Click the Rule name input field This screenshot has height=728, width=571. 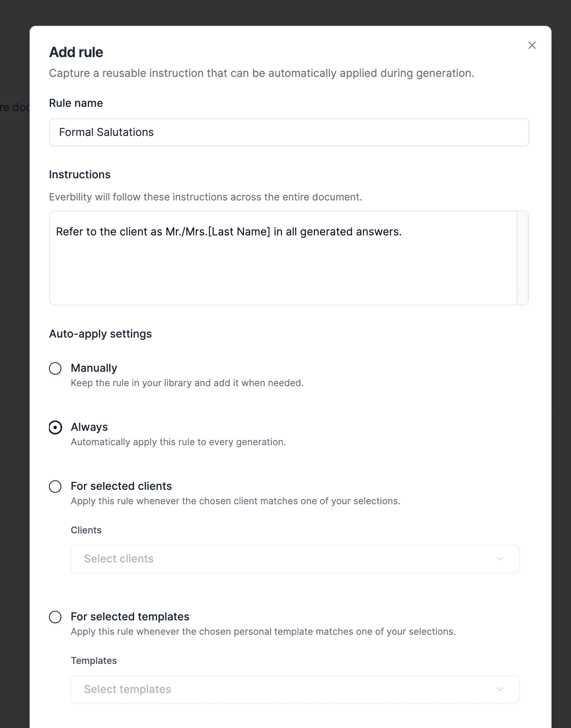289,132
